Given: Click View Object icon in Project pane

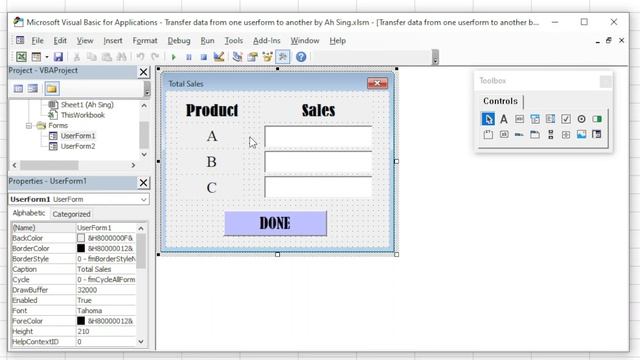Looking at the screenshot, I should coord(33,89).
